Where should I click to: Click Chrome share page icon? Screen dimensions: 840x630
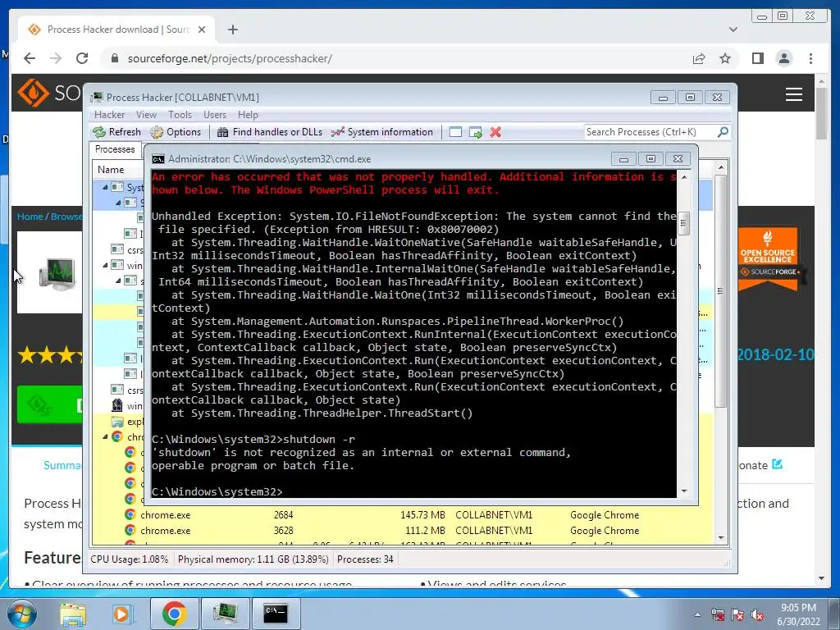pos(699,58)
